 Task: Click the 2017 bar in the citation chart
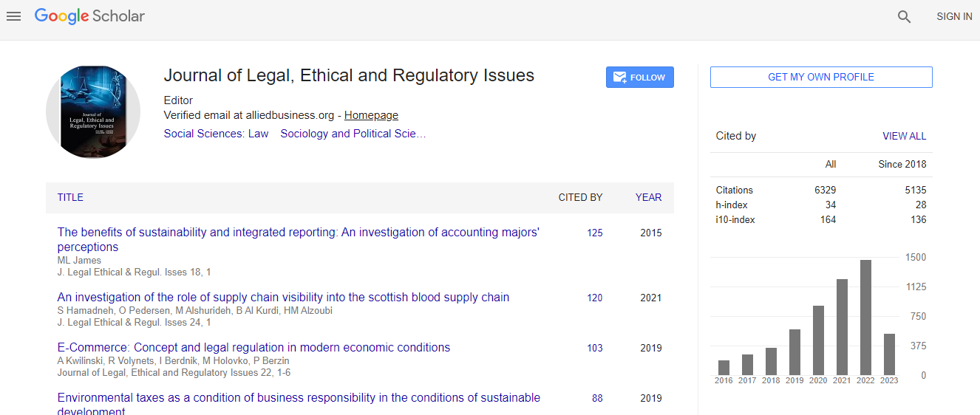pos(747,365)
